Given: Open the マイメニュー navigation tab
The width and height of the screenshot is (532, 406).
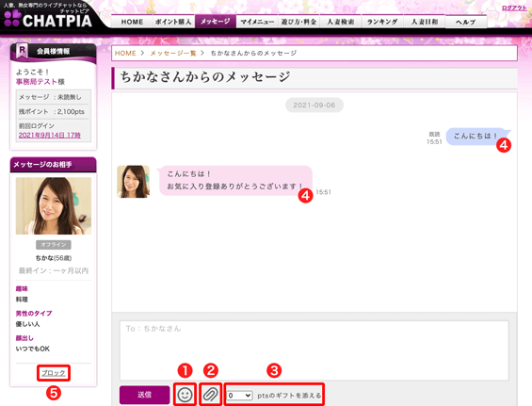Looking at the screenshot, I should [257, 22].
